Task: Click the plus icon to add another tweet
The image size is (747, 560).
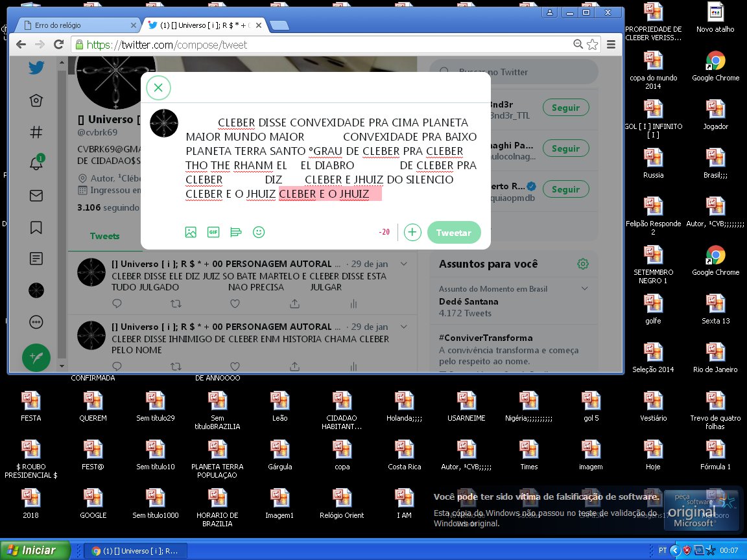Action: coord(412,231)
